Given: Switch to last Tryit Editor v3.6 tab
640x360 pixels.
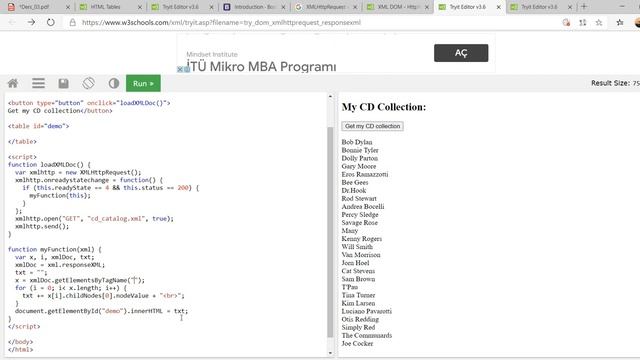Looking at the screenshot, I should coord(539,7).
